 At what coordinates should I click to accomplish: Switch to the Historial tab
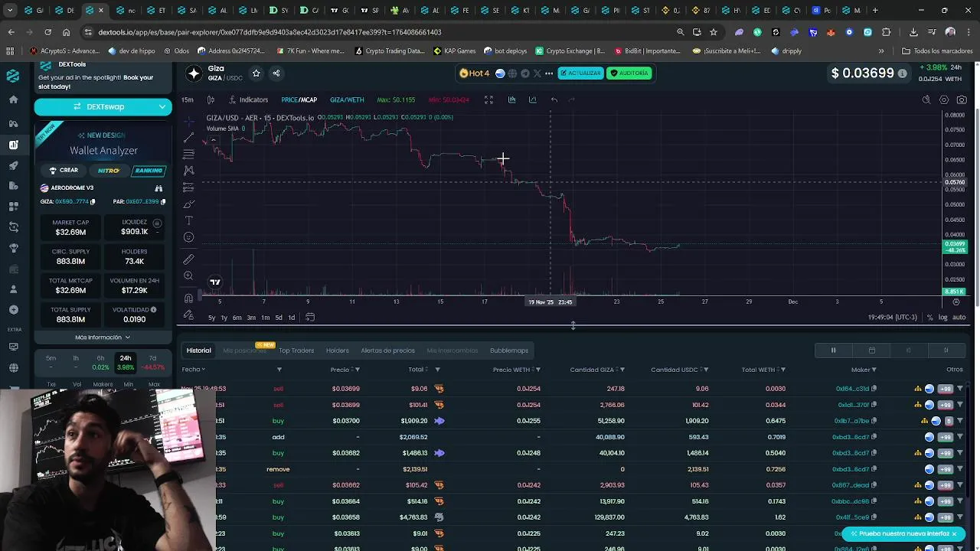pyautogui.click(x=198, y=350)
